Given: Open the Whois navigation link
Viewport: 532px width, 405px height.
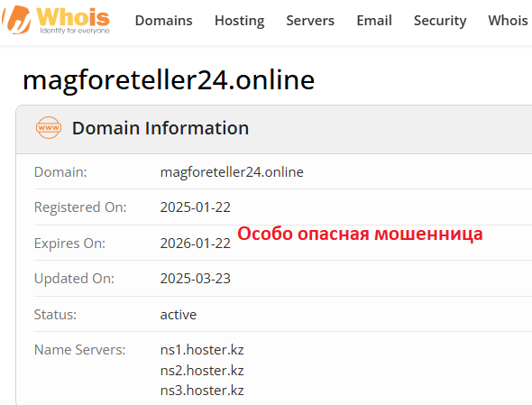Looking at the screenshot, I should [x=508, y=21].
